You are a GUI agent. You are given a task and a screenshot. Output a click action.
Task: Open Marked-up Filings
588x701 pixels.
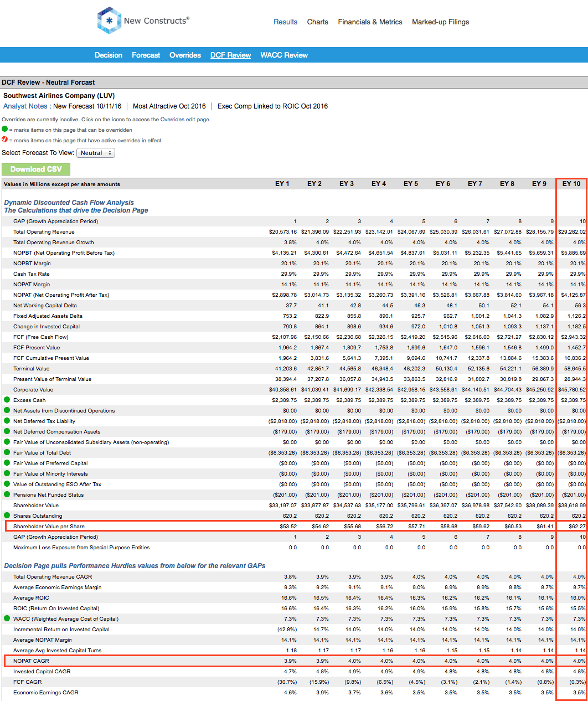click(x=441, y=22)
